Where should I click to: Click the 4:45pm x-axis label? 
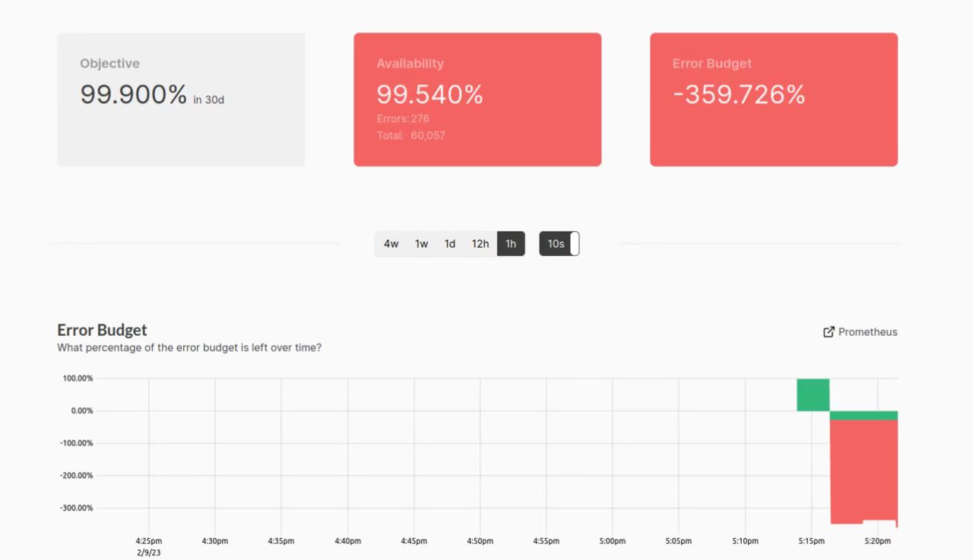click(414, 541)
